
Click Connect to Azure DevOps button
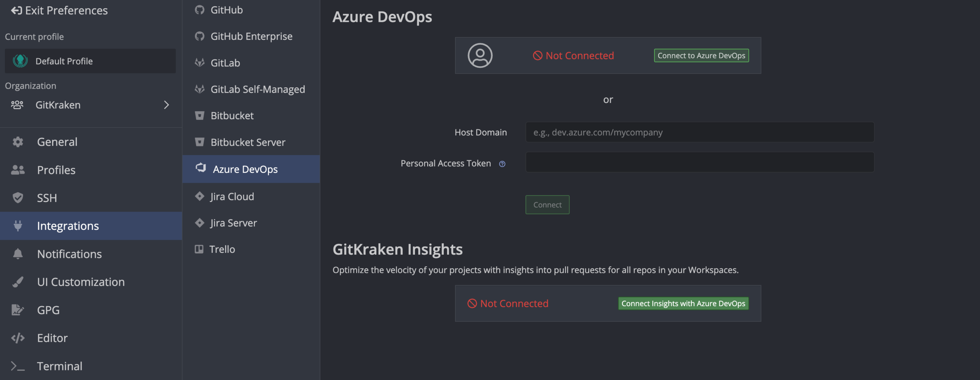pyautogui.click(x=701, y=56)
